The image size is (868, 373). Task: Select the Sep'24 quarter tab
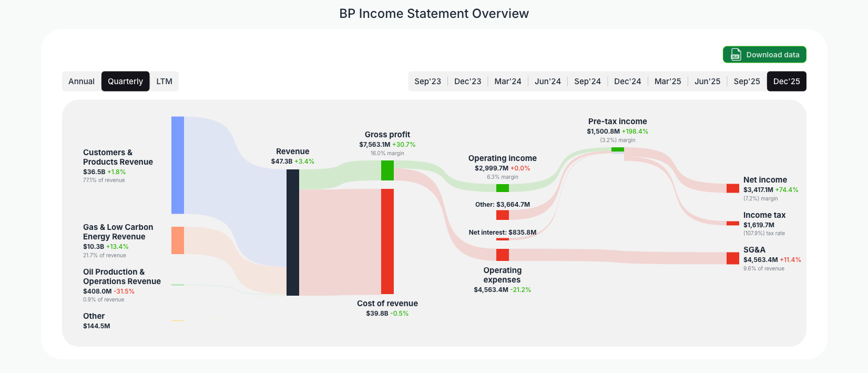click(x=587, y=81)
